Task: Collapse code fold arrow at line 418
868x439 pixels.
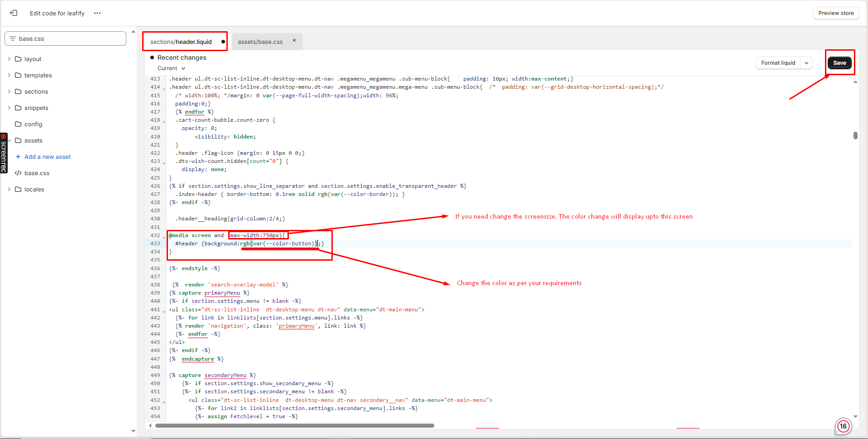Action: (164, 121)
